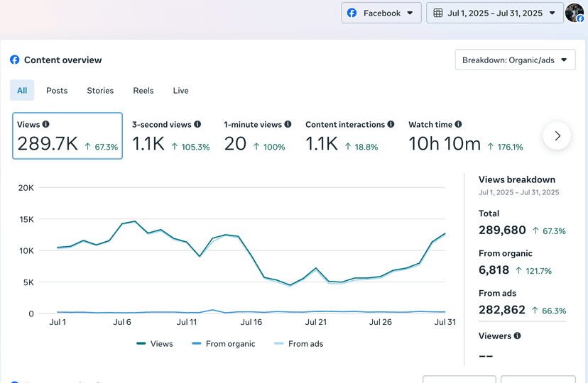The image size is (588, 383).
Task: Click the profile avatar picture
Action: click(575, 13)
